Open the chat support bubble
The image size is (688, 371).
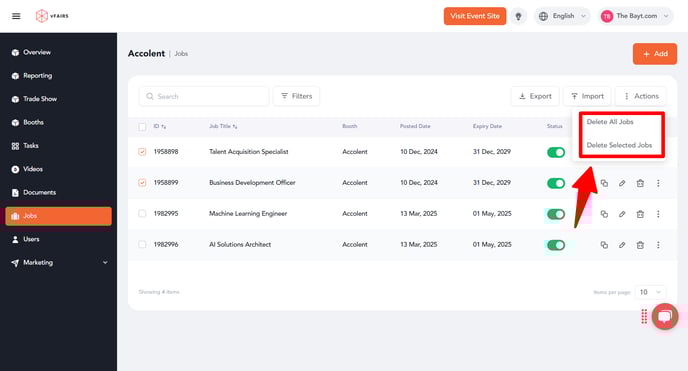[665, 316]
